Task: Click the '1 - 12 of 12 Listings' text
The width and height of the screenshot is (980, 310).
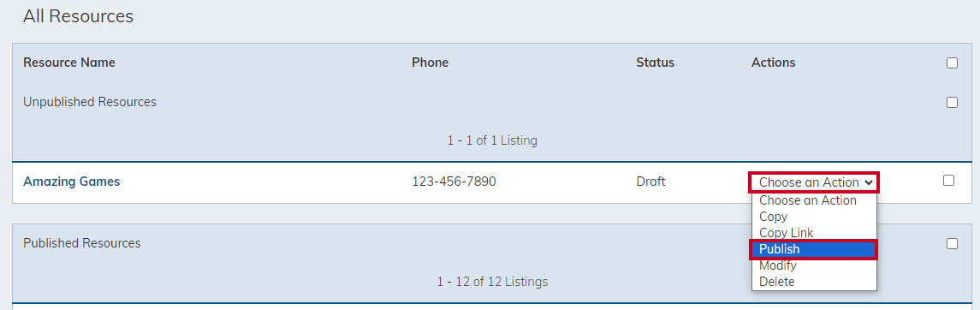Action: 492,282
